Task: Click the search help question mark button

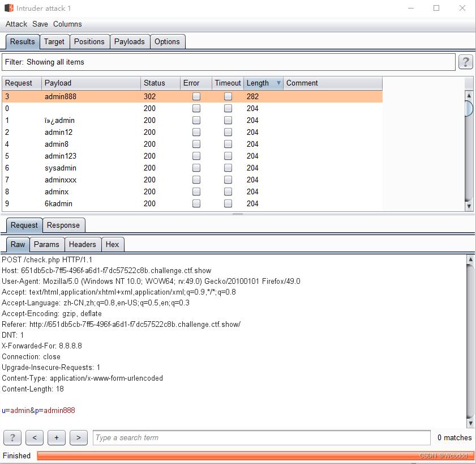Action: click(x=12, y=437)
